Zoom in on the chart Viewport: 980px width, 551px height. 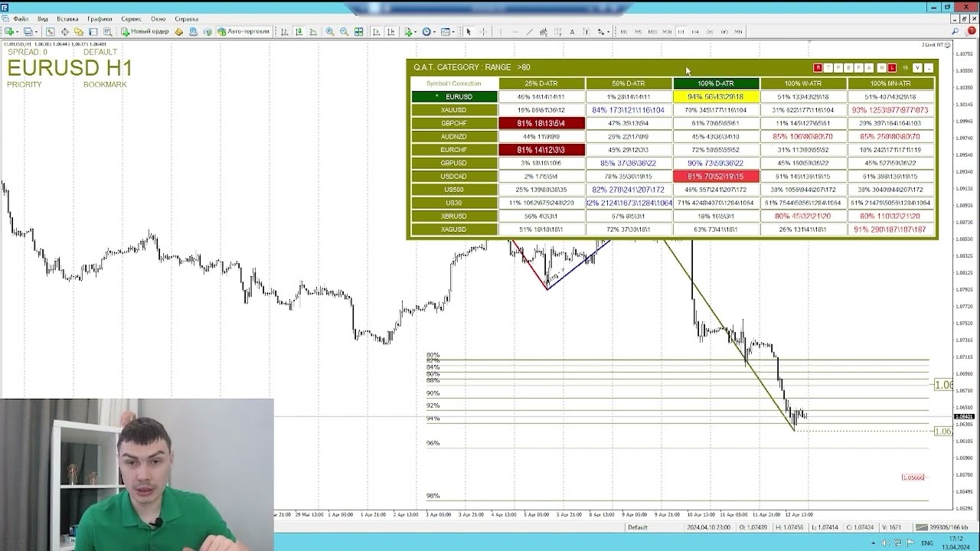pos(329,32)
